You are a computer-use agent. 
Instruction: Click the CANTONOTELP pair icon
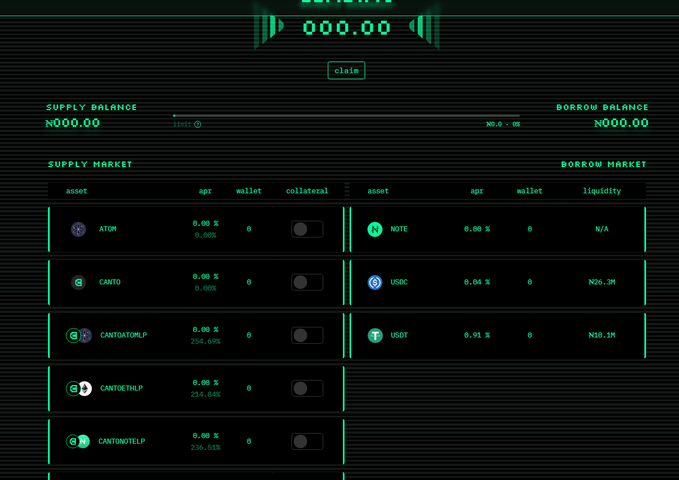tap(78, 441)
